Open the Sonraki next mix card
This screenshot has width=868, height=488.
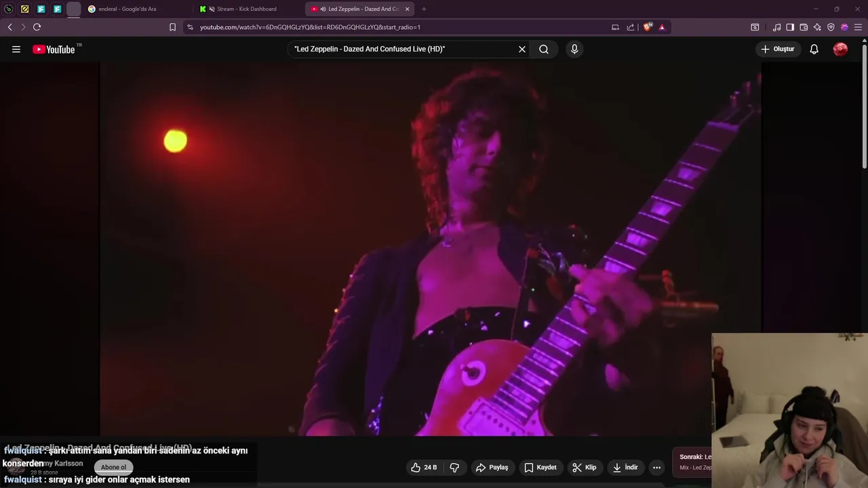693,462
